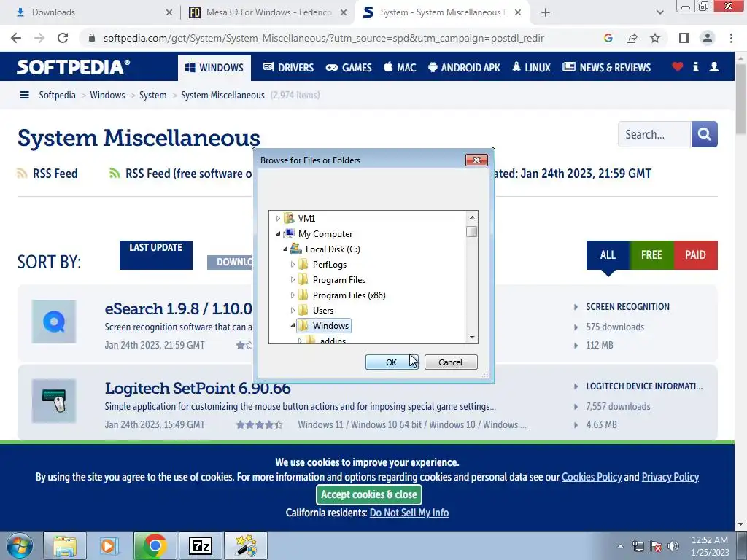Screen dimensions: 747x560
Task: Click the Softpedia search input field
Action: [654, 134]
